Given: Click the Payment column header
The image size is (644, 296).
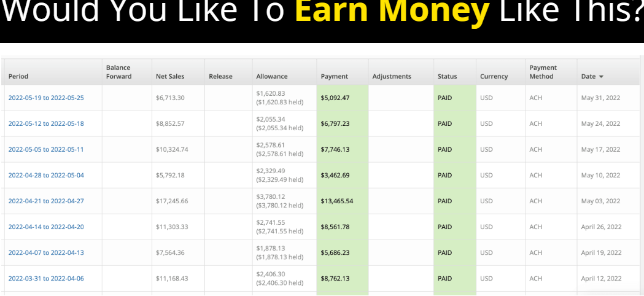Looking at the screenshot, I should click(334, 77).
